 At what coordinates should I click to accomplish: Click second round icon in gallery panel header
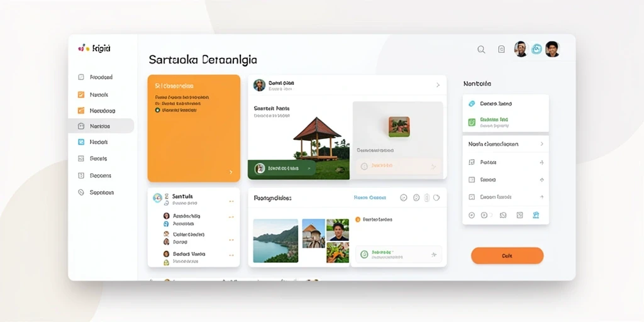(x=416, y=198)
